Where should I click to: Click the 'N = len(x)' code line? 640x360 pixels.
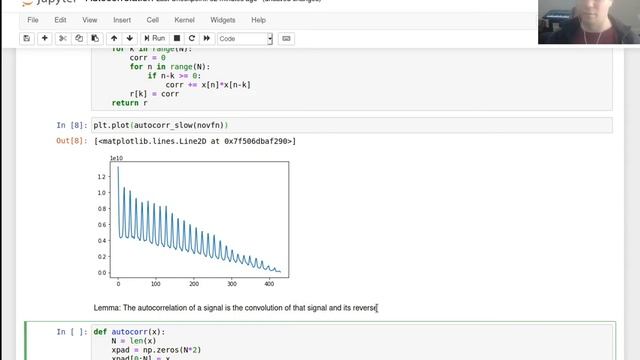(134, 341)
